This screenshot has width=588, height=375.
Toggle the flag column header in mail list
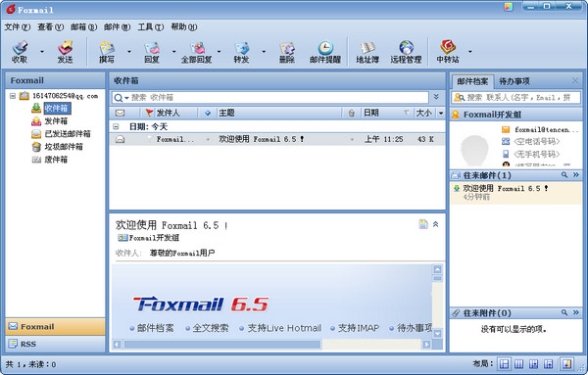(149, 113)
